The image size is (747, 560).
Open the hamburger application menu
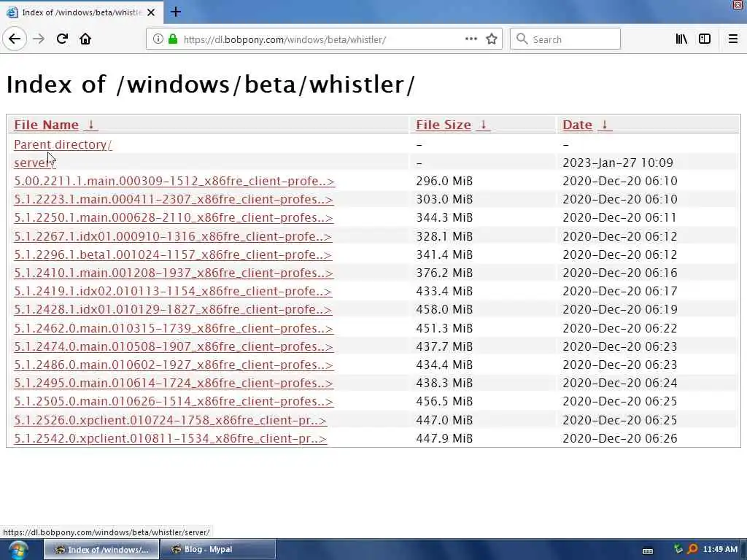point(732,39)
